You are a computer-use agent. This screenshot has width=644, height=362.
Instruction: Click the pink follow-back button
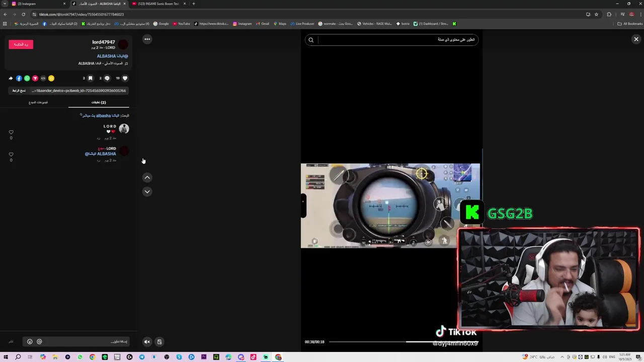pyautogui.click(x=21, y=44)
